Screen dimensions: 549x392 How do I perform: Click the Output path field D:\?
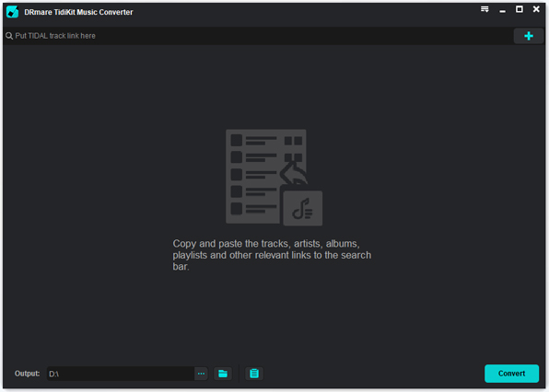pos(121,374)
